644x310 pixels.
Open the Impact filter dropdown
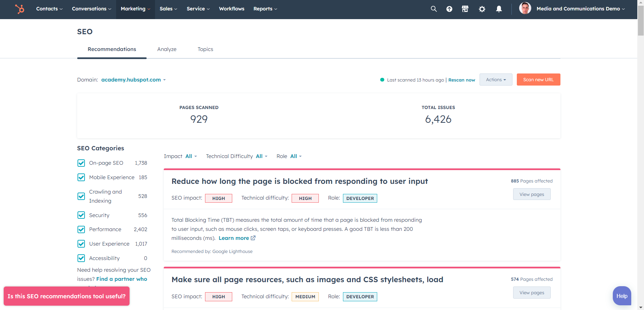(x=190, y=156)
